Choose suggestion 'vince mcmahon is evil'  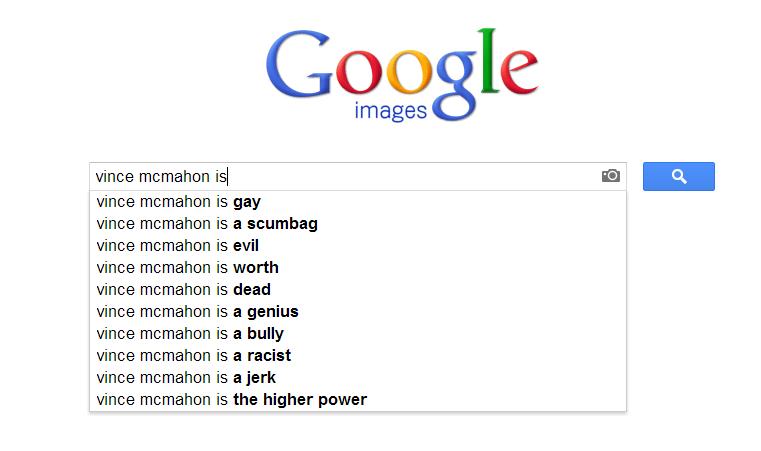tap(358, 246)
